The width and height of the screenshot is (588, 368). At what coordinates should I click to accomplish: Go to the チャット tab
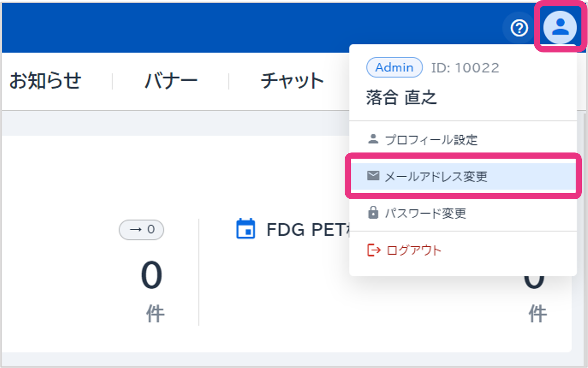pyautogui.click(x=292, y=81)
